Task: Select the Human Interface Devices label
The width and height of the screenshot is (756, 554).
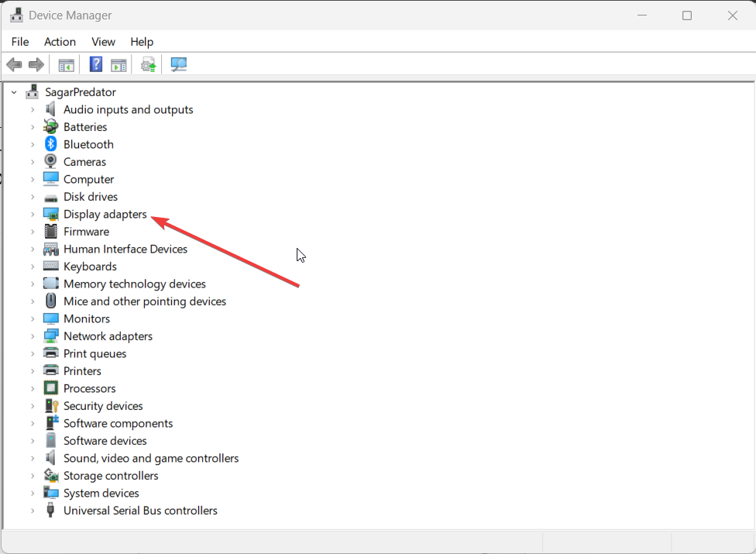Action: pyautogui.click(x=125, y=249)
